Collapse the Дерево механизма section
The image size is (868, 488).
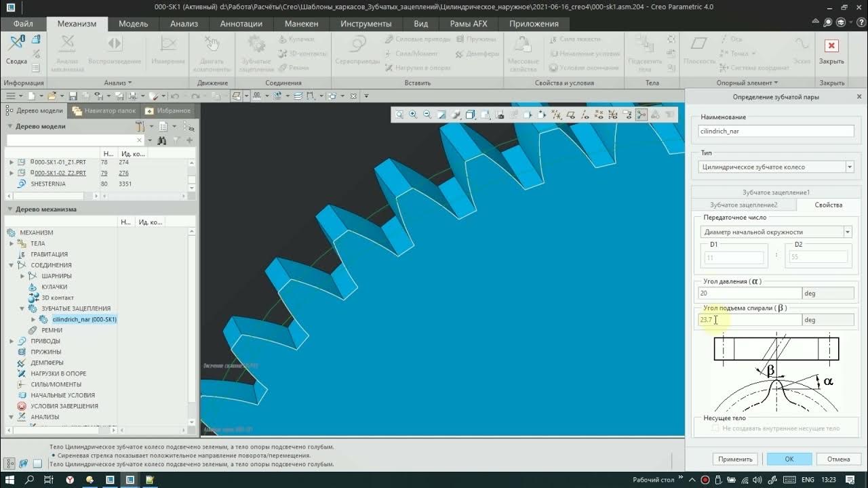tap(10, 209)
